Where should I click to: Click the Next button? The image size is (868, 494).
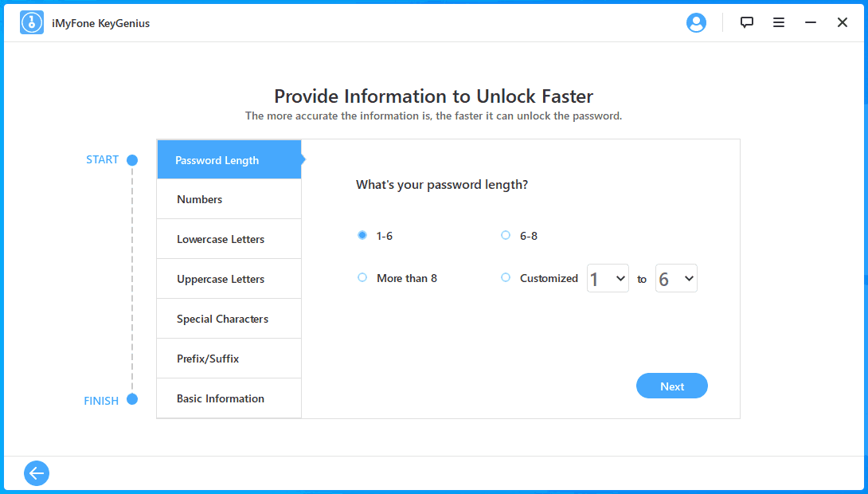[x=672, y=386]
